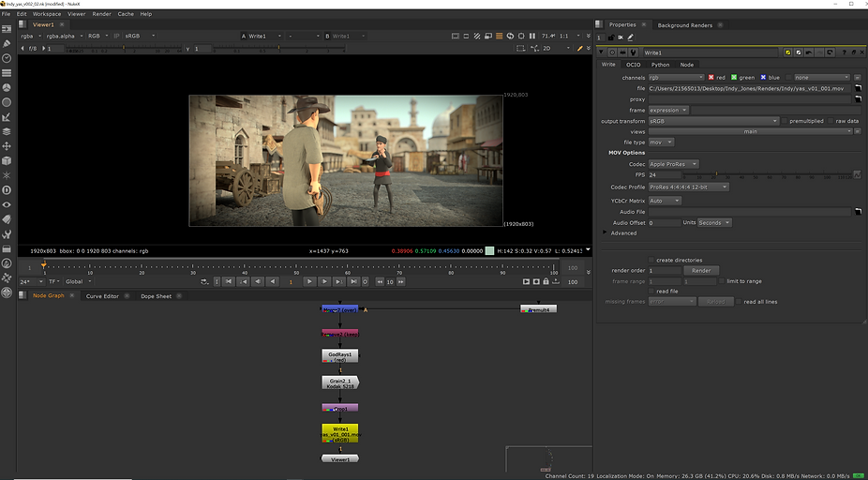Viewport: 868px width, 480px height.
Task: Open the Transform nodes menu (four-arrow icon)
Action: pos(7,146)
